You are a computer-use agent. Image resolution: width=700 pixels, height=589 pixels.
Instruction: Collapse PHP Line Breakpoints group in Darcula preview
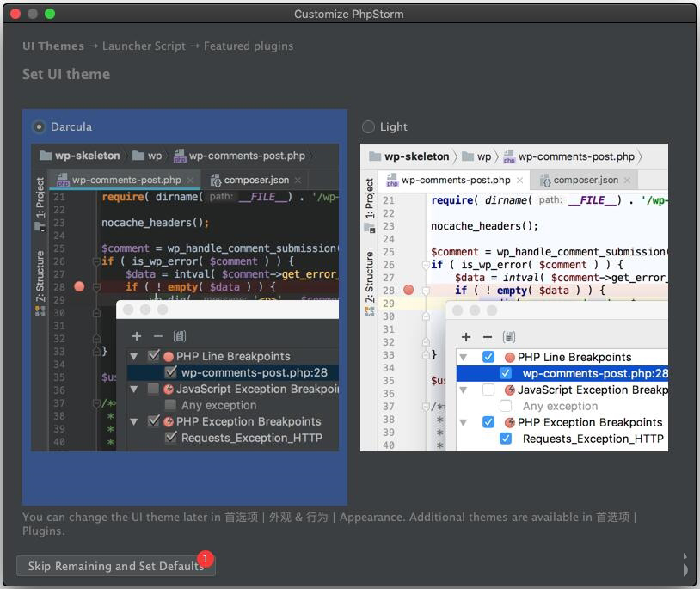coord(133,357)
